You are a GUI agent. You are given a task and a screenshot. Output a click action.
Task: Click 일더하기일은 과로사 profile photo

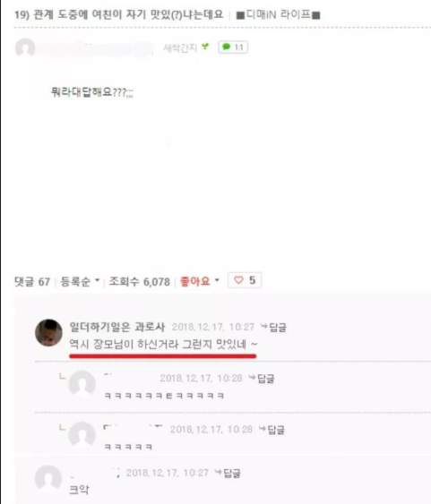click(48, 333)
